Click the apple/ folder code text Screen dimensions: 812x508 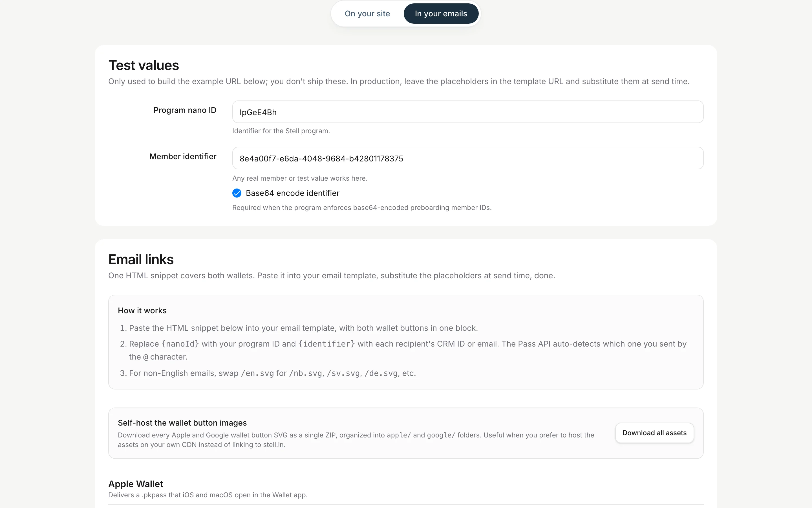click(399, 435)
